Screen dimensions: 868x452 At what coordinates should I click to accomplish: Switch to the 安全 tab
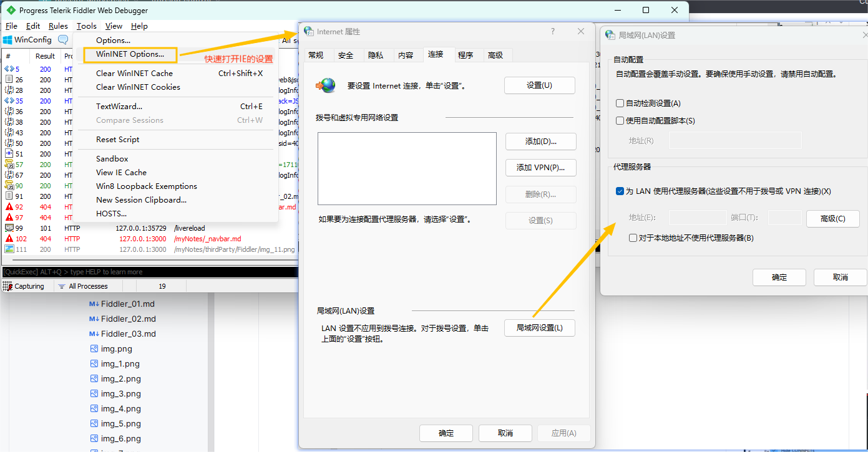click(346, 55)
